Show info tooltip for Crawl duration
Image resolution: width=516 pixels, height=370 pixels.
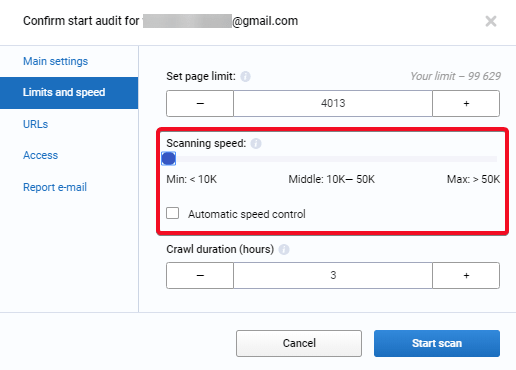click(x=284, y=249)
